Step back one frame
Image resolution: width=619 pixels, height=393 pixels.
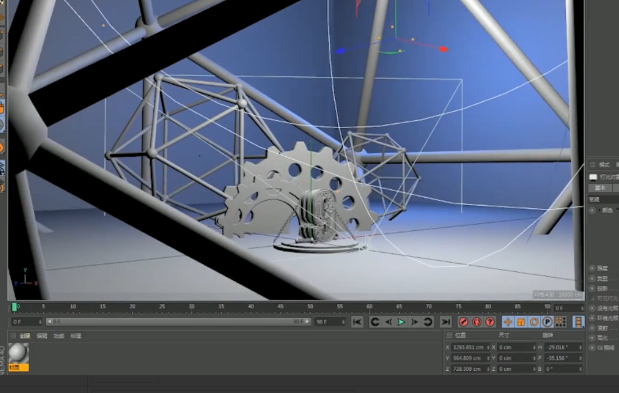click(x=388, y=322)
